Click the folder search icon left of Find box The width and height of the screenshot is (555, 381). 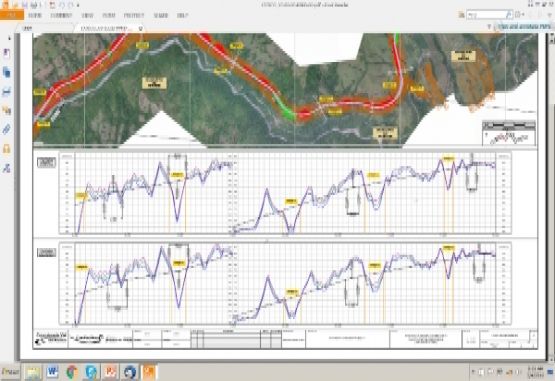click(461, 15)
